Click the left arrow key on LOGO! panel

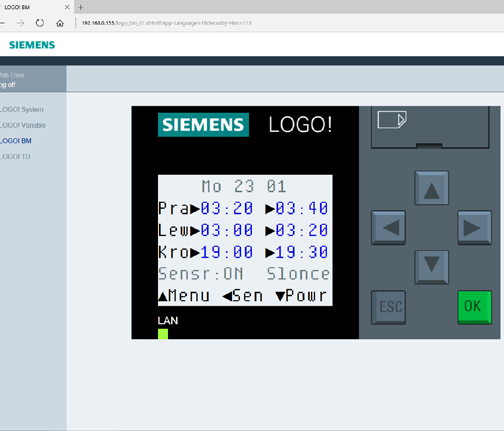pos(388,228)
